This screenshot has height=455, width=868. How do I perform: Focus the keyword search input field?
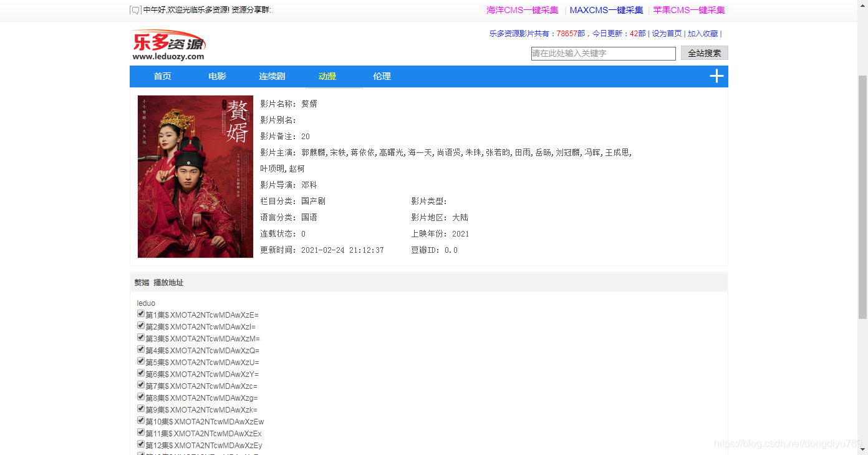click(x=604, y=54)
